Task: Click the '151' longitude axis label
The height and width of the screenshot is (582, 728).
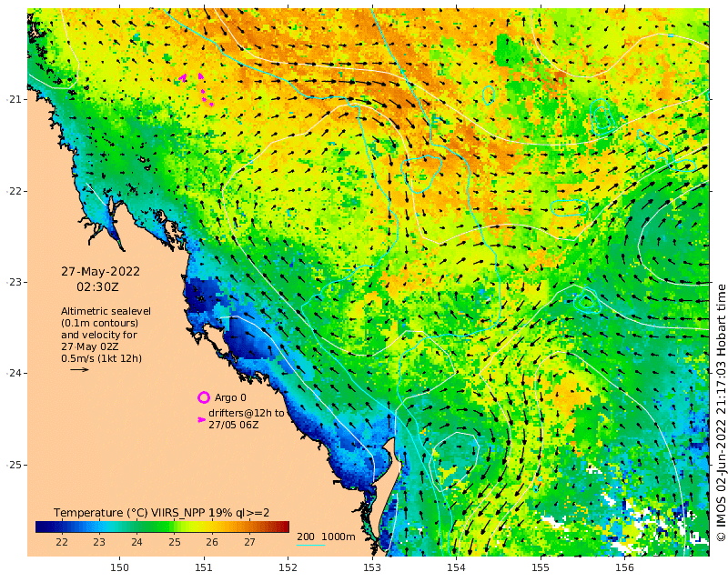Action: point(204,567)
